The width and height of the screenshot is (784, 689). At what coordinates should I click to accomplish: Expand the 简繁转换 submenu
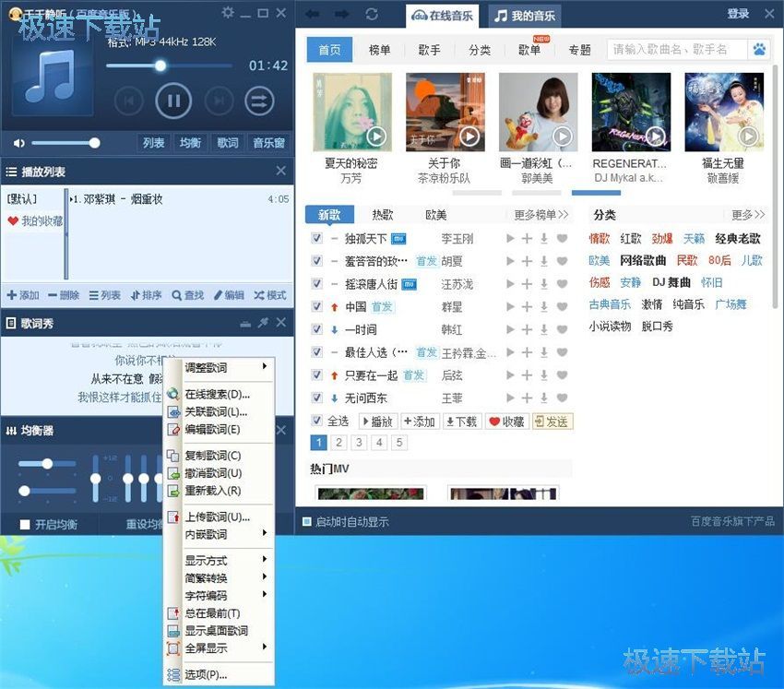[220, 578]
